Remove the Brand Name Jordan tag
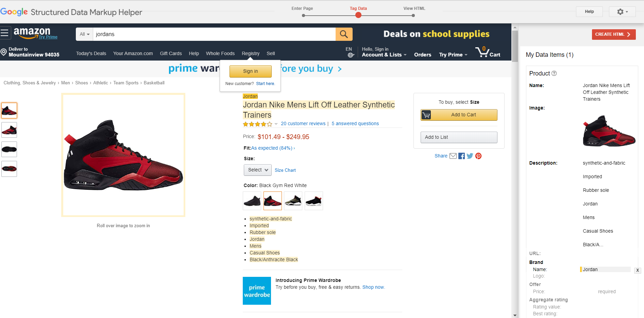 point(638,270)
